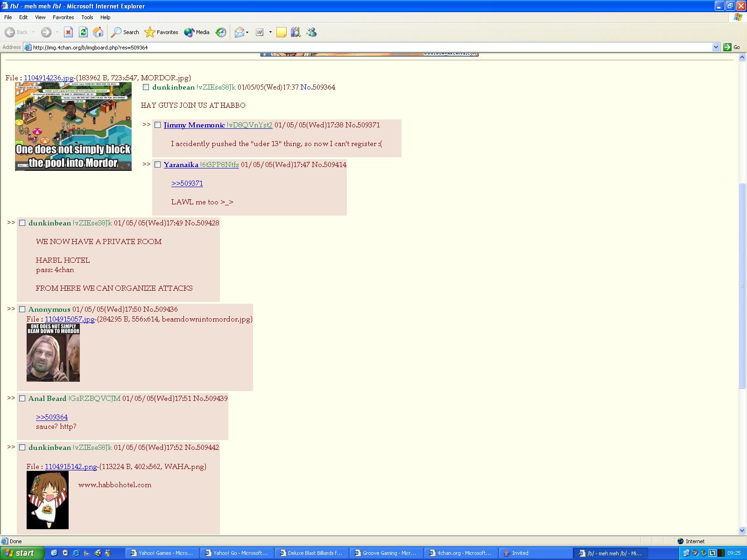The image size is (747, 560).
Task: Click the Forward navigation arrow
Action: (x=46, y=32)
